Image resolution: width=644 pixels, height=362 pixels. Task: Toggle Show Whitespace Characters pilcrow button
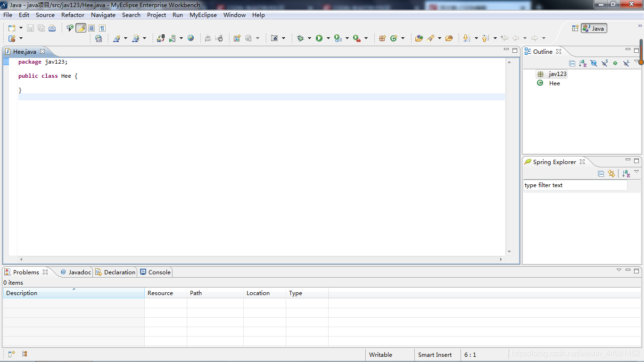tap(102, 28)
